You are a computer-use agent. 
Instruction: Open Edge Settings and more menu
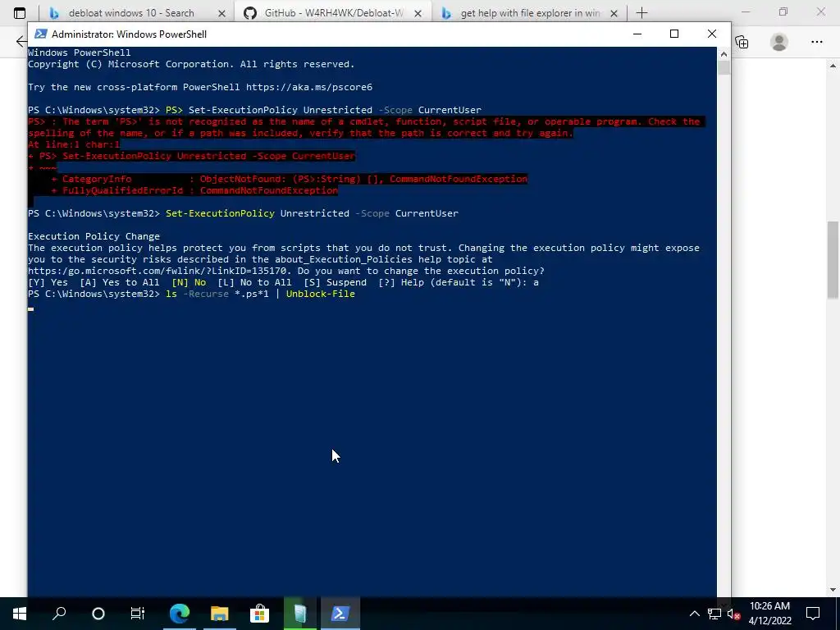pyautogui.click(x=816, y=42)
